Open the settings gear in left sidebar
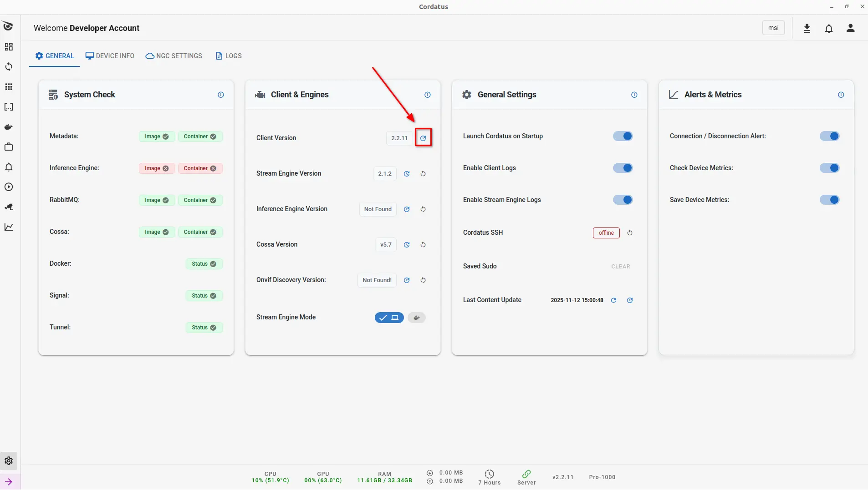868x490 pixels. click(9, 461)
